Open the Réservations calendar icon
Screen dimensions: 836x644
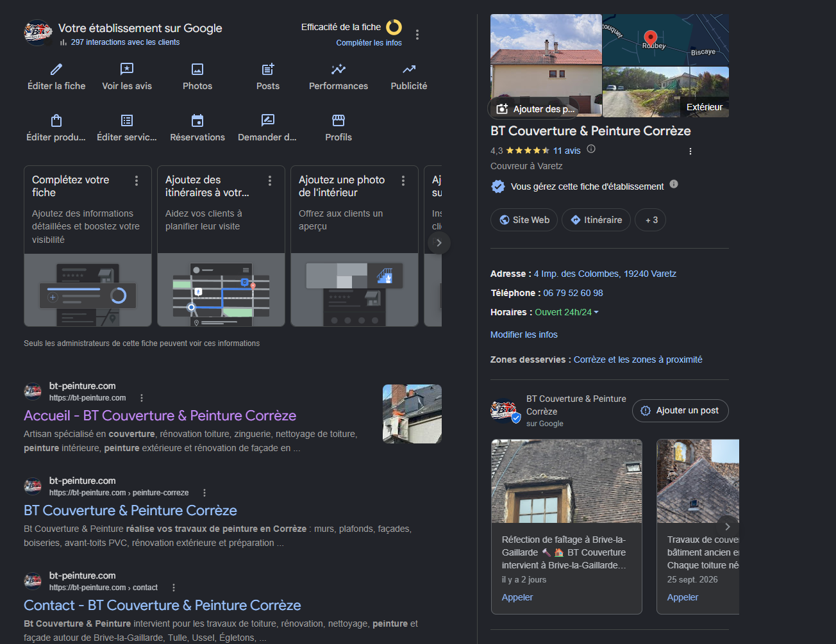(197, 120)
